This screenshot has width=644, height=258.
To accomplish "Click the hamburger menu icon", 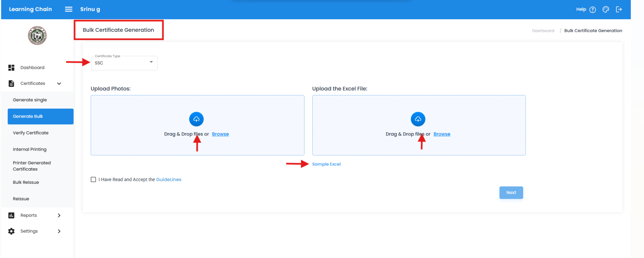I will click(x=68, y=9).
